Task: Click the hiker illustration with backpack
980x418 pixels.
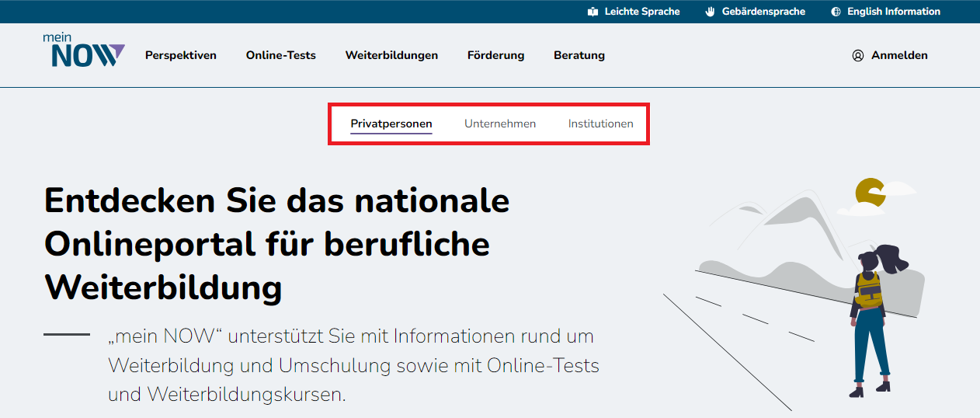Action: 877,322
